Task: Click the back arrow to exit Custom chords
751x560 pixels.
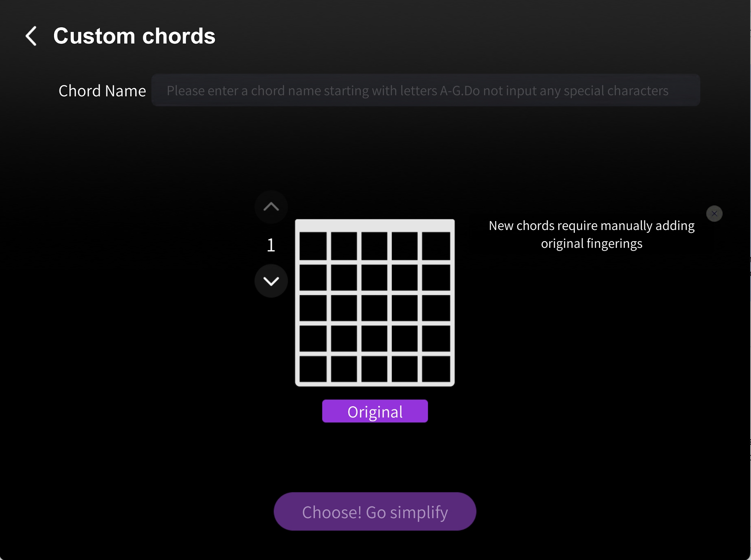Action: tap(31, 36)
